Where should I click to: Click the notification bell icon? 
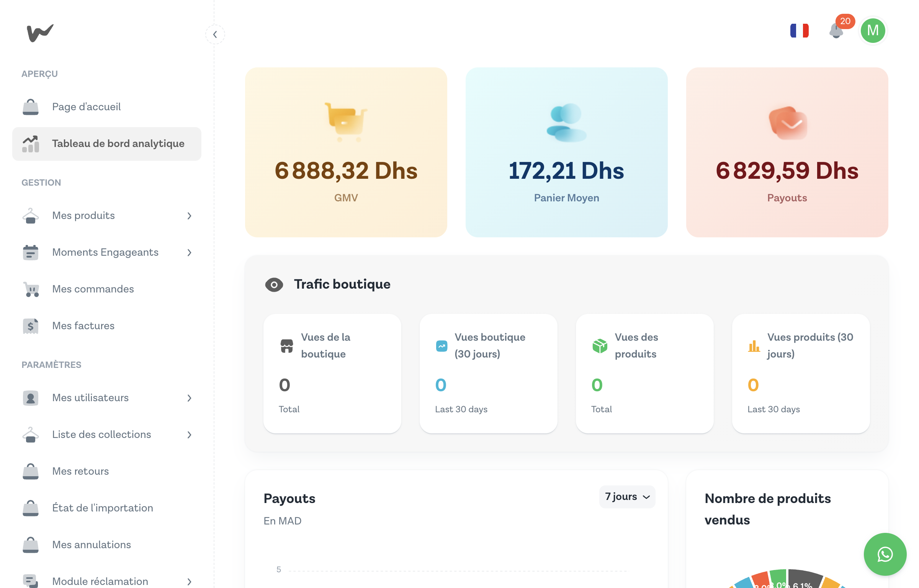836,31
